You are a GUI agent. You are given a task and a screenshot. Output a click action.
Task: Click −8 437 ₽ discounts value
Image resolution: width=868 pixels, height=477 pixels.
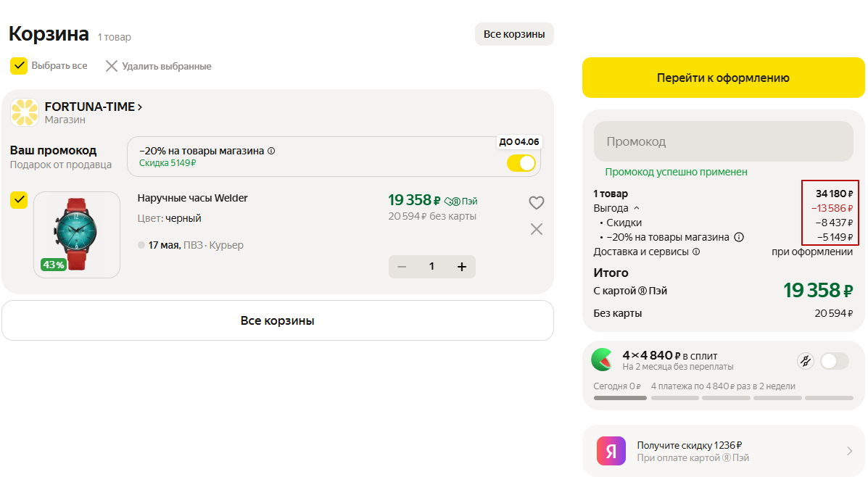click(834, 223)
